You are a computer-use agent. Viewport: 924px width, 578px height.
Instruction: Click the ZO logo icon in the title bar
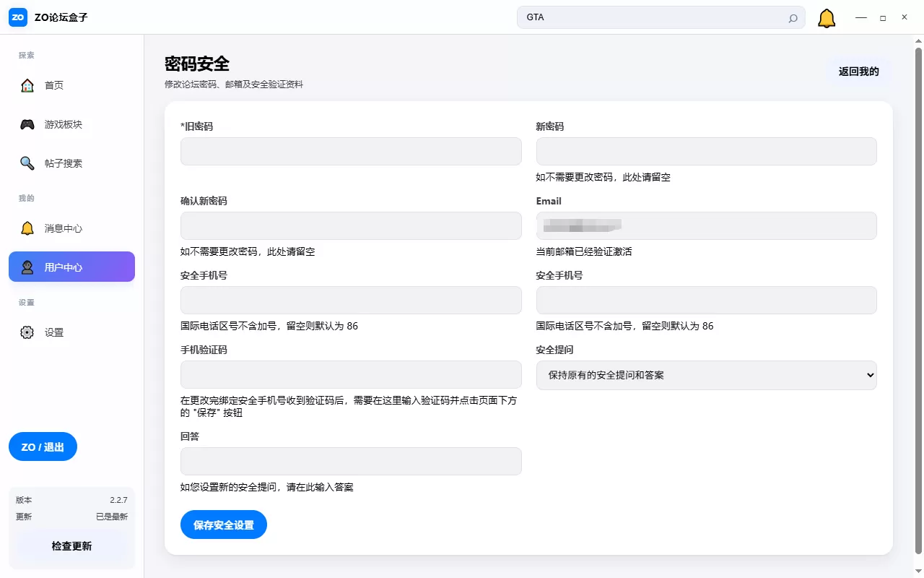pos(18,17)
